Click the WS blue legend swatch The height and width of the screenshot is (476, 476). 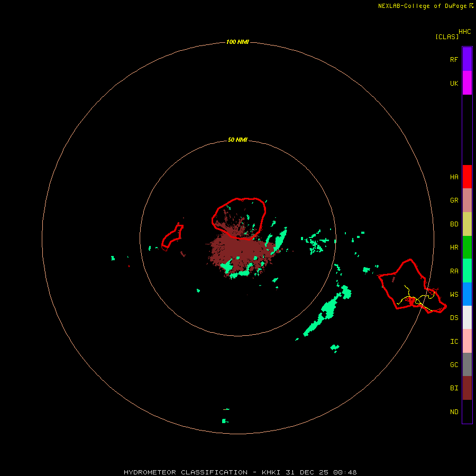pos(467,294)
